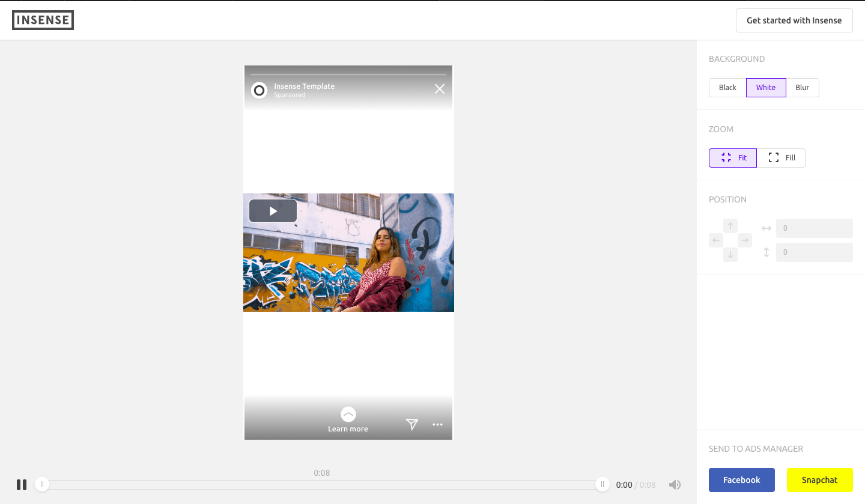Select the Fill zoom option
This screenshot has height=504, width=865.
tap(781, 158)
